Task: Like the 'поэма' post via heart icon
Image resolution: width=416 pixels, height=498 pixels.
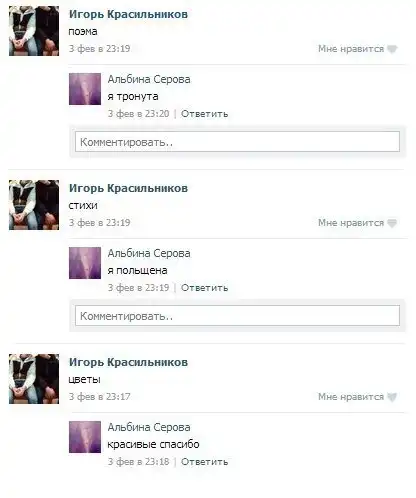Action: 392,49
